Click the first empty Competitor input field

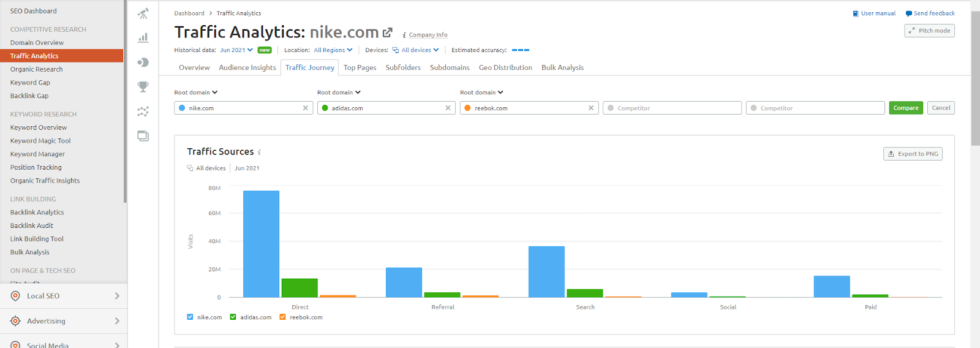pos(672,108)
